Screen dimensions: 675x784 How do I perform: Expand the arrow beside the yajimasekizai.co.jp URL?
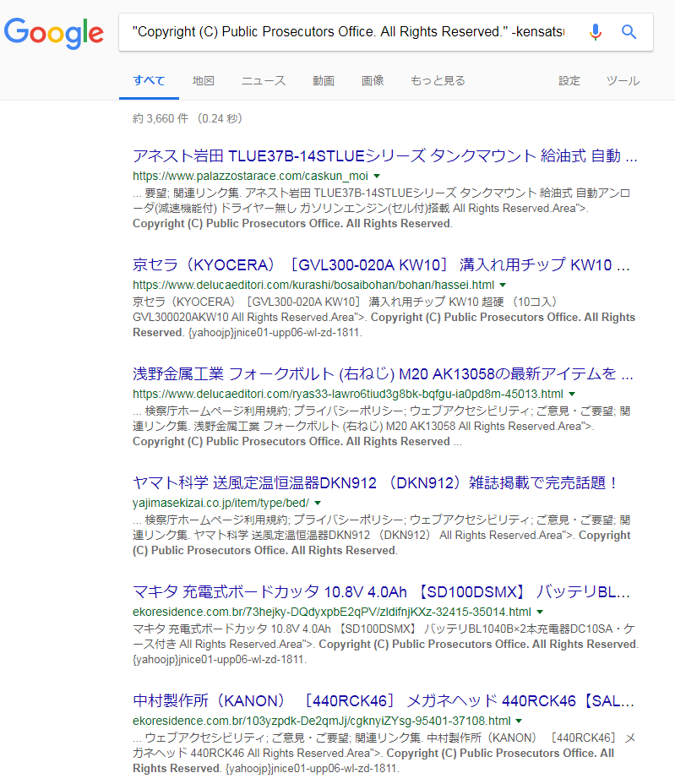318,503
